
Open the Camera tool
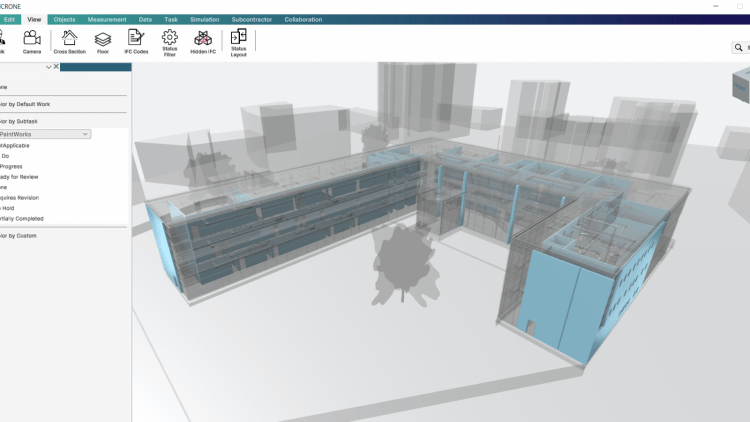click(31, 41)
